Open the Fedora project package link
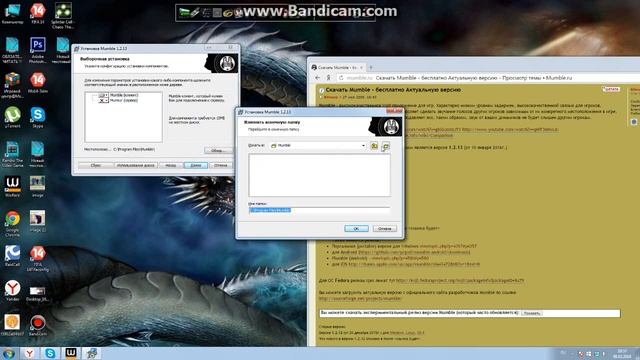The height and width of the screenshot is (360, 640). [460, 281]
